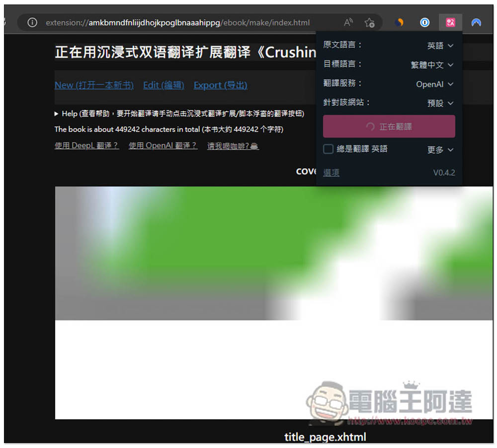This screenshot has height=448, width=497.
Task: Toggle the 總是翻譯 英語 checkbox
Action: click(x=328, y=149)
